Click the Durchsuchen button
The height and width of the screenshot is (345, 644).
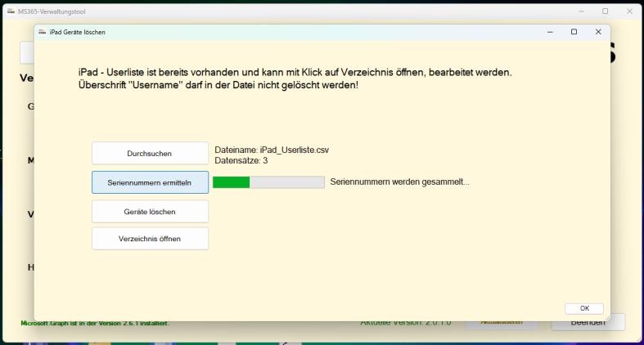[x=150, y=154]
